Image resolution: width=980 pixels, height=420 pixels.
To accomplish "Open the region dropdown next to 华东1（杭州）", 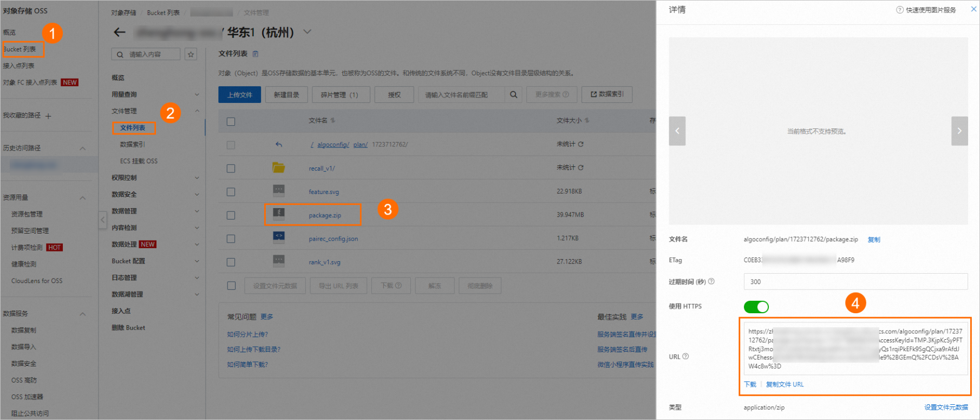I will 307,32.
